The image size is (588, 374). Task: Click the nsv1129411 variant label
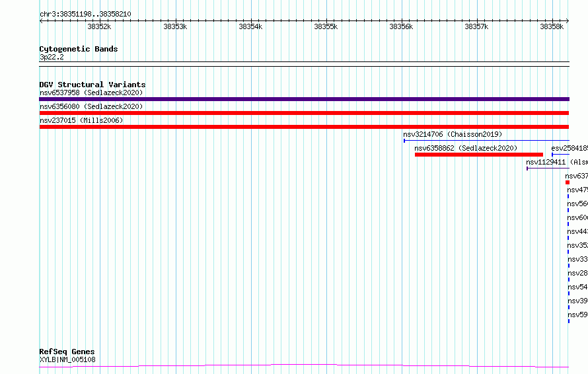click(557, 162)
